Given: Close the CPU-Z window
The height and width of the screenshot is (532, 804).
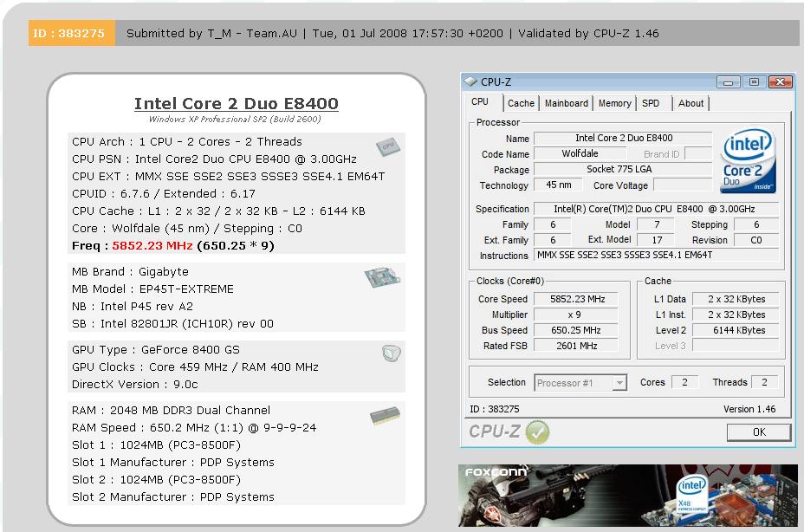Looking at the screenshot, I should [781, 82].
